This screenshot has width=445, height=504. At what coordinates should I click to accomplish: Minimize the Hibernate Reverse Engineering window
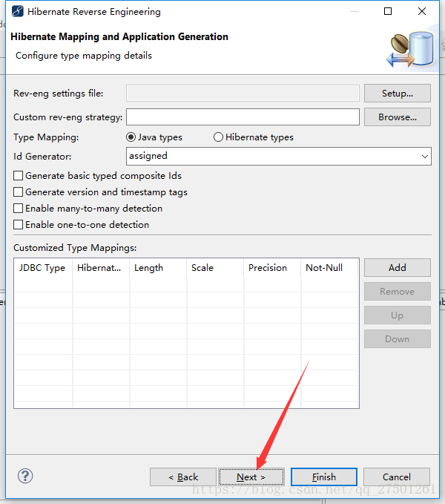354,11
